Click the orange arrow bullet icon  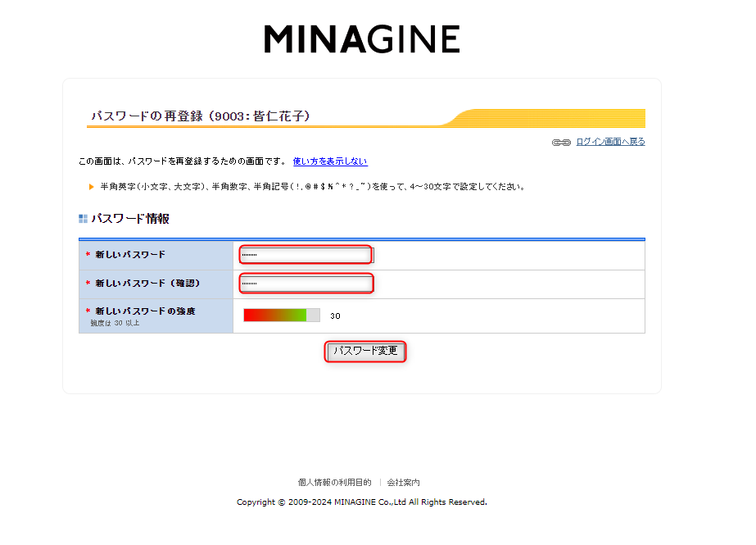pyautogui.click(x=91, y=187)
